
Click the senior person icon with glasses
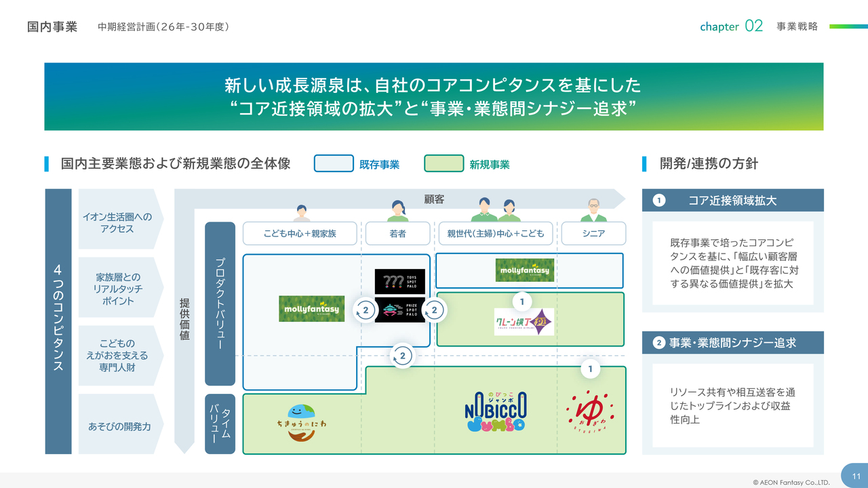pyautogui.click(x=593, y=210)
